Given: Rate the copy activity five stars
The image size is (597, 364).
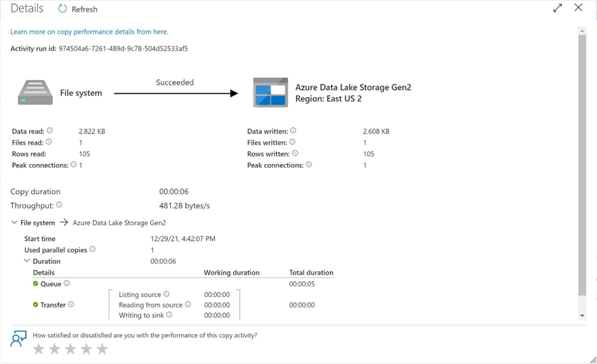Looking at the screenshot, I should pyautogui.click(x=102, y=350).
